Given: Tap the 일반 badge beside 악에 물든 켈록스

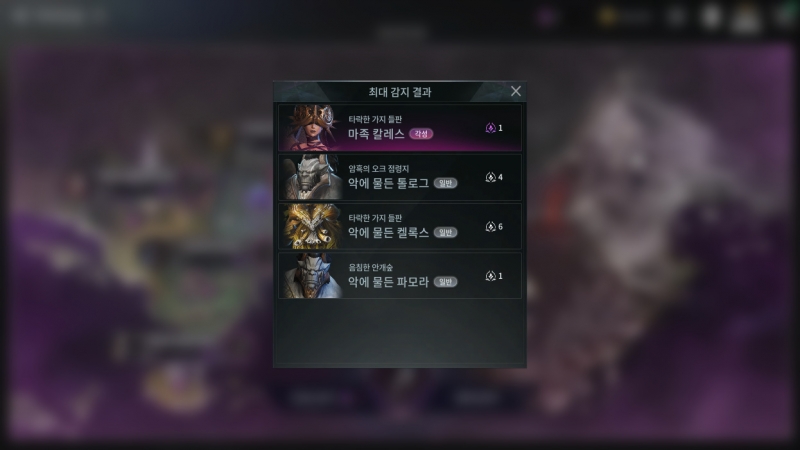Looking at the screenshot, I should point(445,233).
